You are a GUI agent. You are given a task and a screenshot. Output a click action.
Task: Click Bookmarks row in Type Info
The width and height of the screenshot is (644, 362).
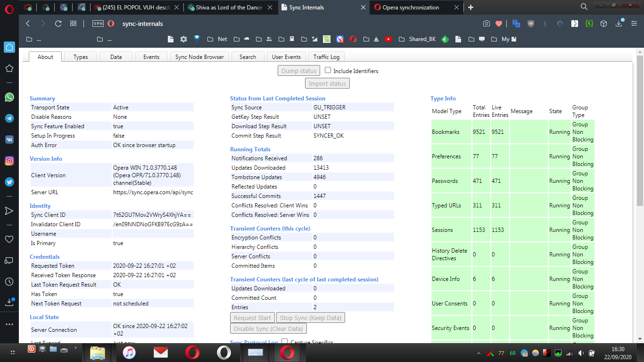point(512,132)
